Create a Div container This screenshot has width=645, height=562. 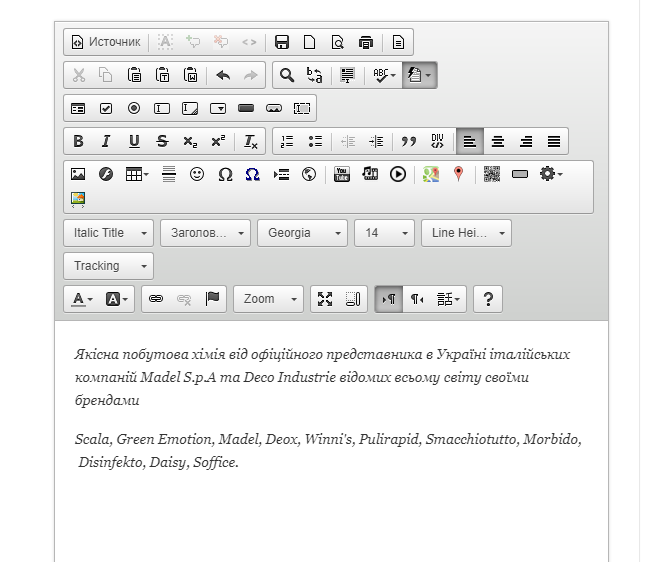(x=437, y=142)
